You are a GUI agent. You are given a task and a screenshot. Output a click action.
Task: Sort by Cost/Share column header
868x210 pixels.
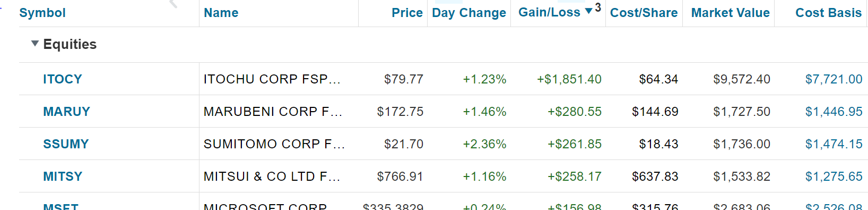(x=644, y=13)
